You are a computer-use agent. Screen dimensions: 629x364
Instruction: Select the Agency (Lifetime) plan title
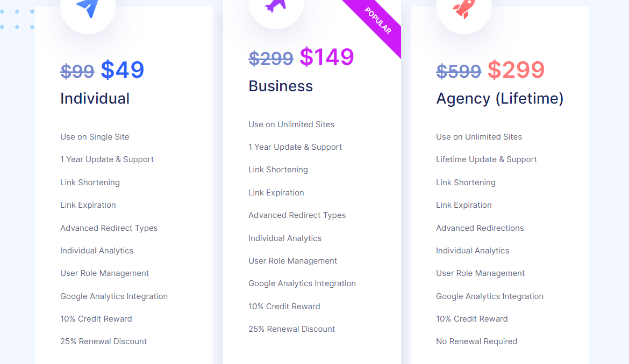pyautogui.click(x=499, y=98)
